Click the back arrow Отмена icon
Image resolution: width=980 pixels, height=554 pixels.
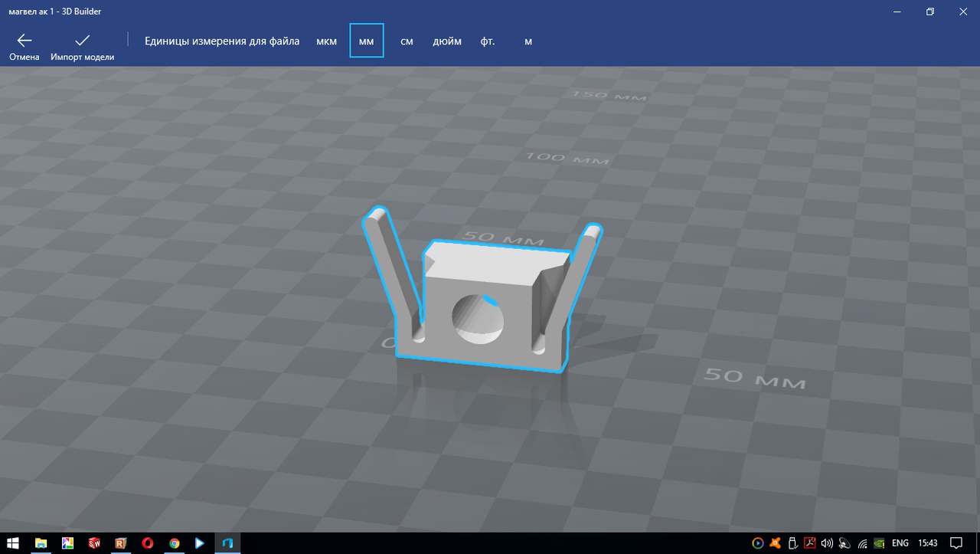tap(24, 41)
